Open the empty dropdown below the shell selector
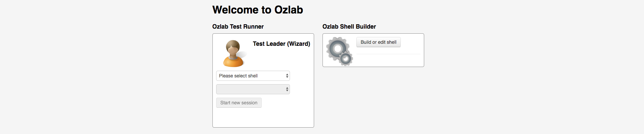The width and height of the screenshot is (644, 134). [253, 89]
